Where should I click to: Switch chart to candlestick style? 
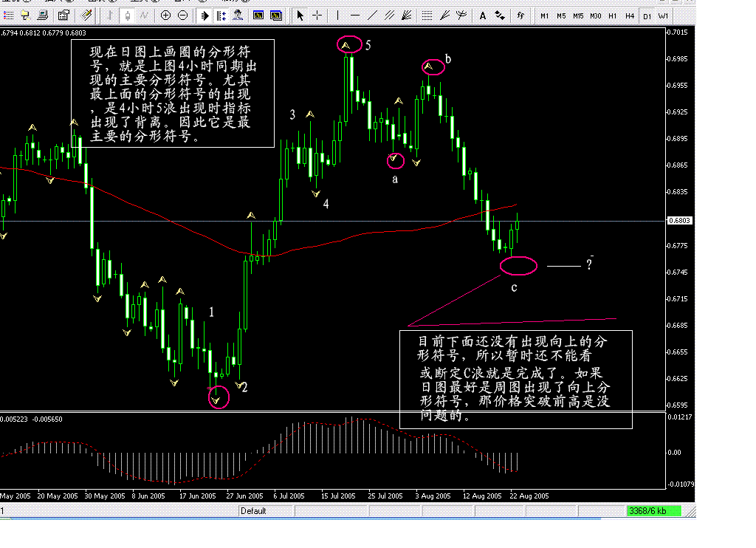click(127, 16)
